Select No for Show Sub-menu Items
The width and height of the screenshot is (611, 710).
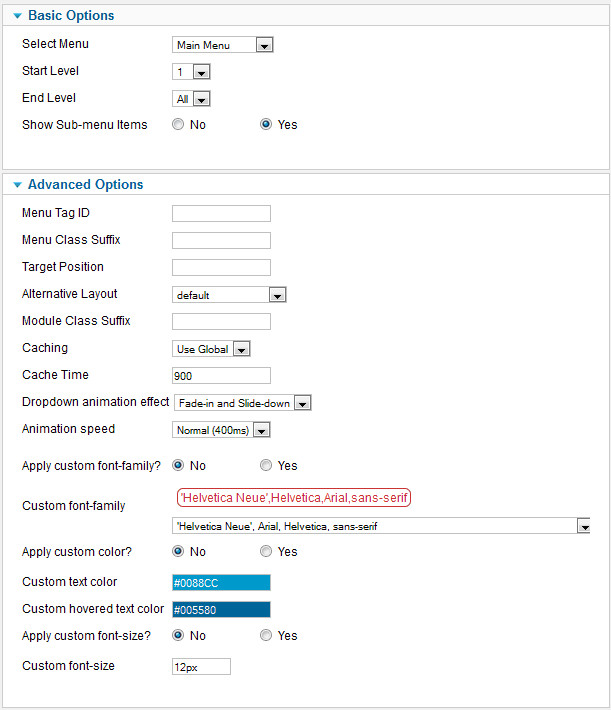coord(178,125)
